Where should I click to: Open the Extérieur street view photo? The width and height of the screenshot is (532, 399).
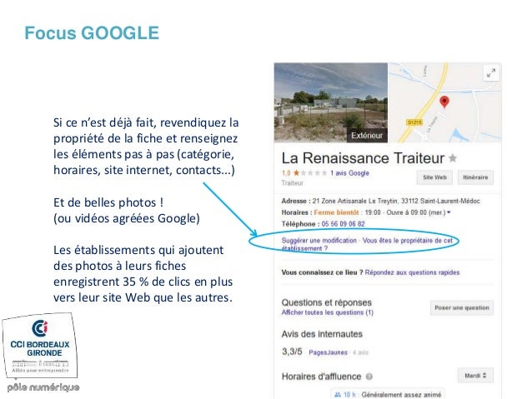tap(331, 102)
